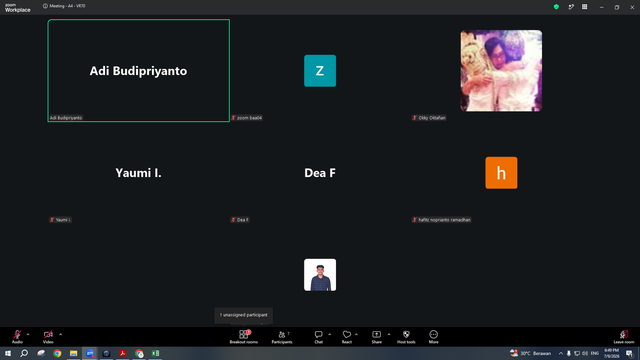This screenshot has height=360, width=640.
Task: Open the Windows Start menu
Action: click(x=8, y=353)
